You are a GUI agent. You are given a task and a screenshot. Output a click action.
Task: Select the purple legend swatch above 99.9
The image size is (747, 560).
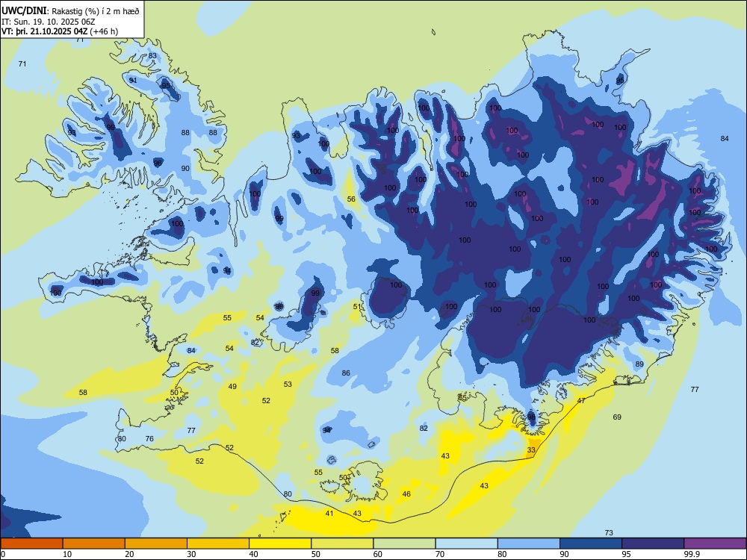(x=715, y=544)
